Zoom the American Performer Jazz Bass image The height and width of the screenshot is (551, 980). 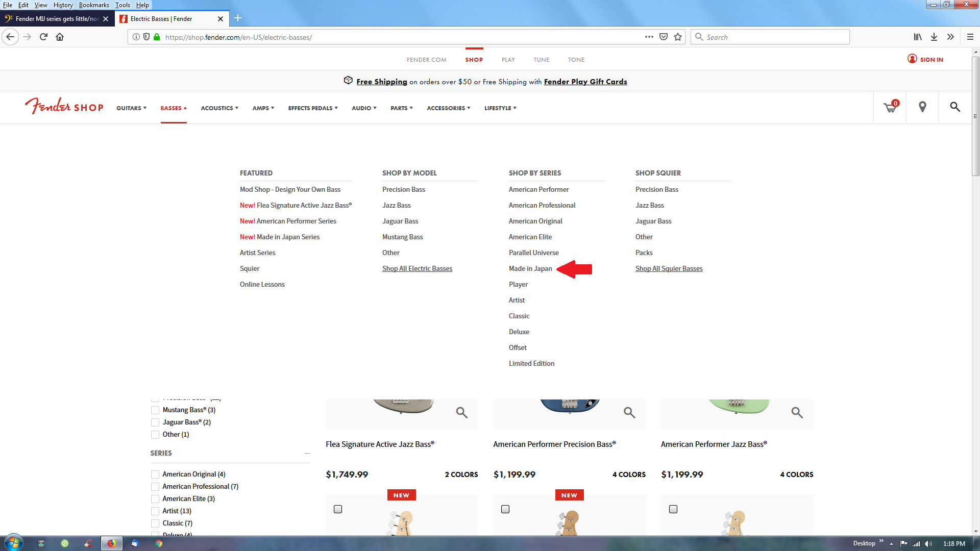coord(797,412)
